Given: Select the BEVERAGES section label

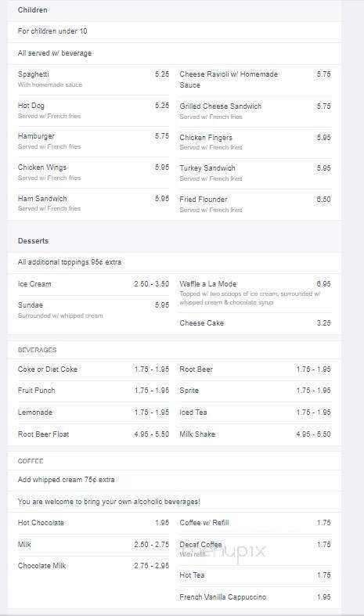Looking at the screenshot, I should (x=37, y=350).
